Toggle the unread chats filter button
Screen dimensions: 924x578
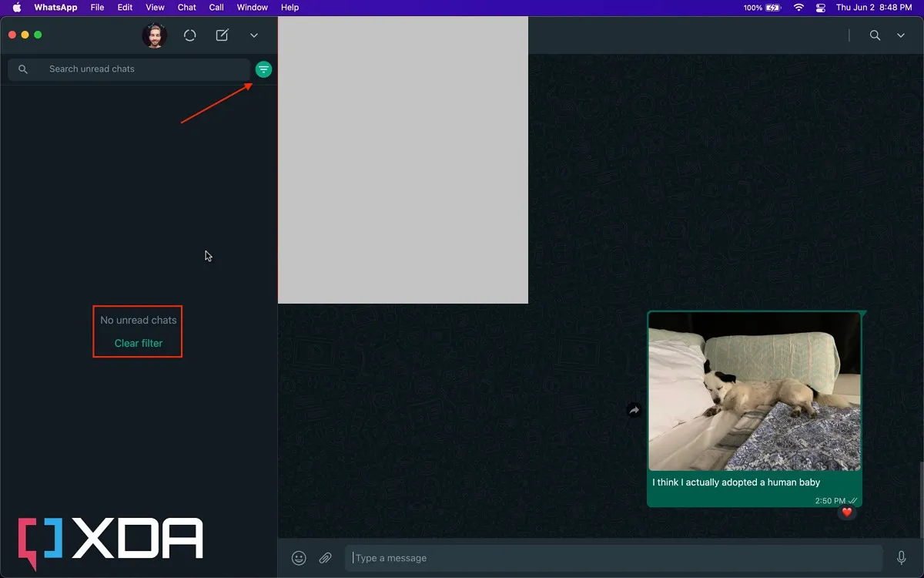(263, 69)
